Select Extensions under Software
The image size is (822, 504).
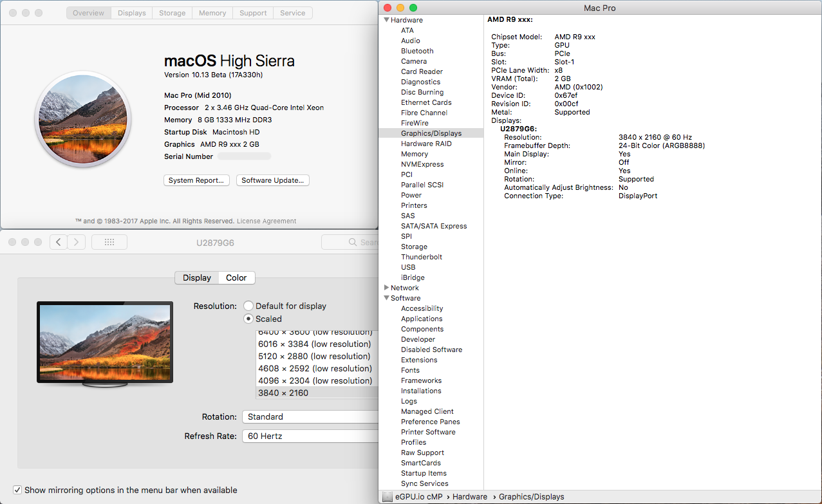[x=419, y=360]
